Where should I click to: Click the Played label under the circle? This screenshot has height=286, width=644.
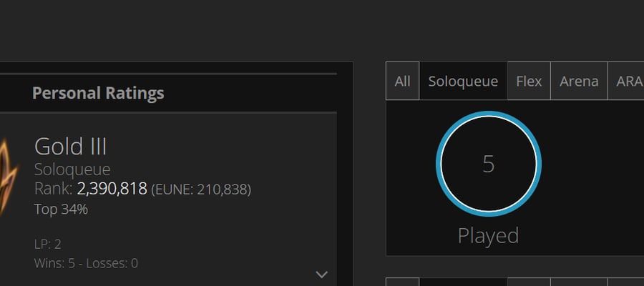click(x=488, y=235)
